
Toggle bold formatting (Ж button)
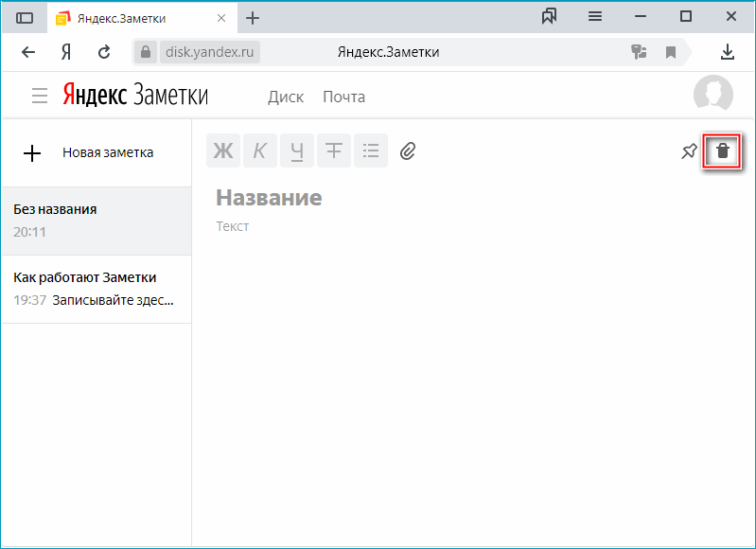tap(223, 151)
